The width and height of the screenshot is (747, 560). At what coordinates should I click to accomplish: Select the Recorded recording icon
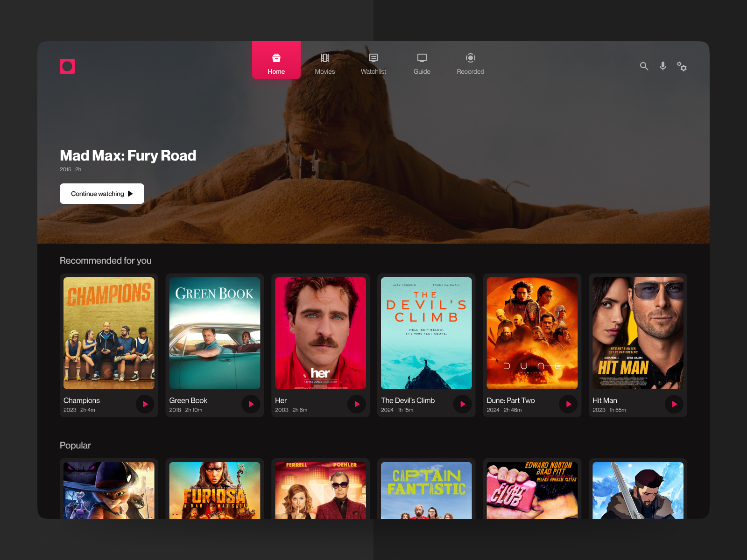click(470, 58)
